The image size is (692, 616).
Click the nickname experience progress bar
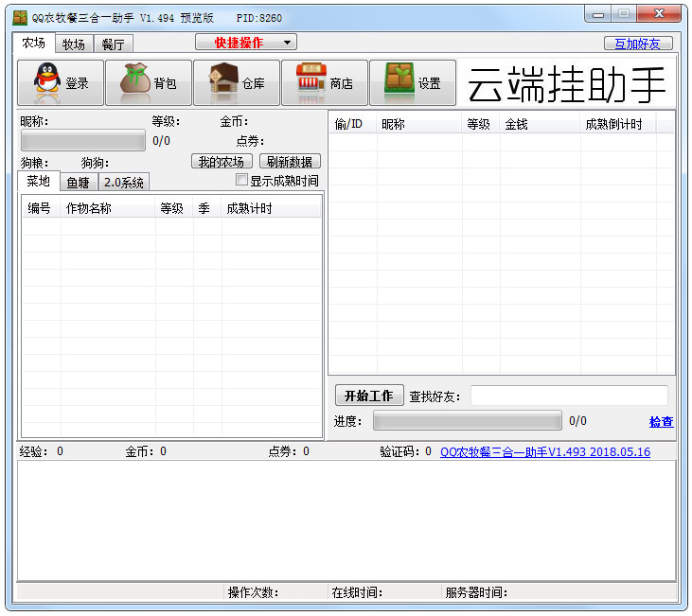tap(83, 140)
